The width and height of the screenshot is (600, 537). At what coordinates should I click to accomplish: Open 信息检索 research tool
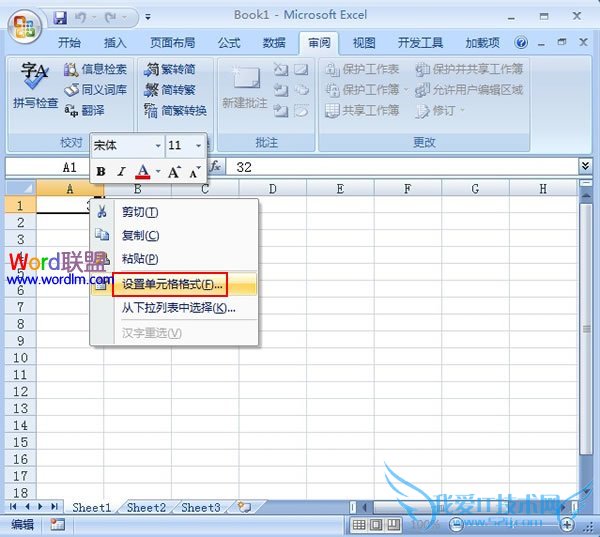coord(95,69)
